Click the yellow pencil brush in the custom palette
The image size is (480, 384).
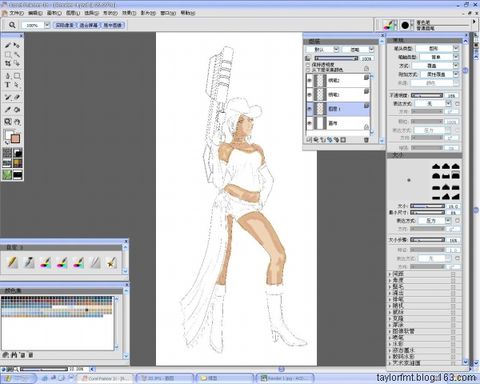tap(13, 263)
